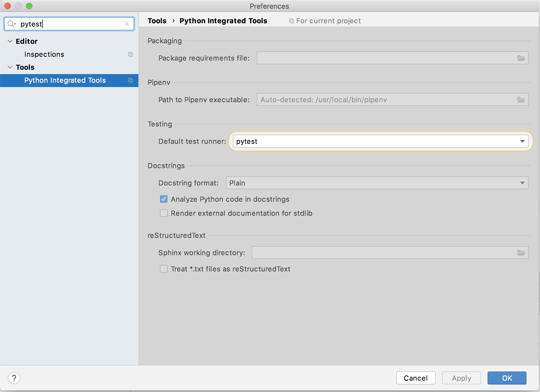540x392 pixels.
Task: Browse for Sphinx working directory folder icon
Action: point(521,253)
